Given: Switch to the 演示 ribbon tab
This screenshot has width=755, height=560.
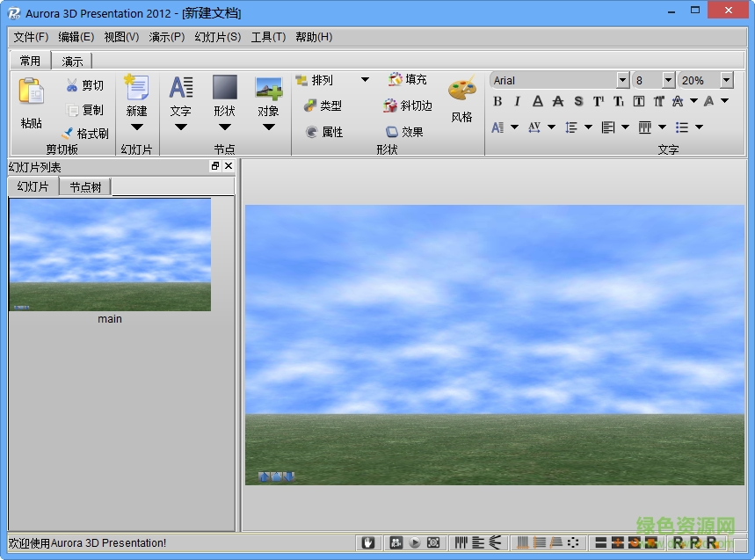Looking at the screenshot, I should coord(72,60).
